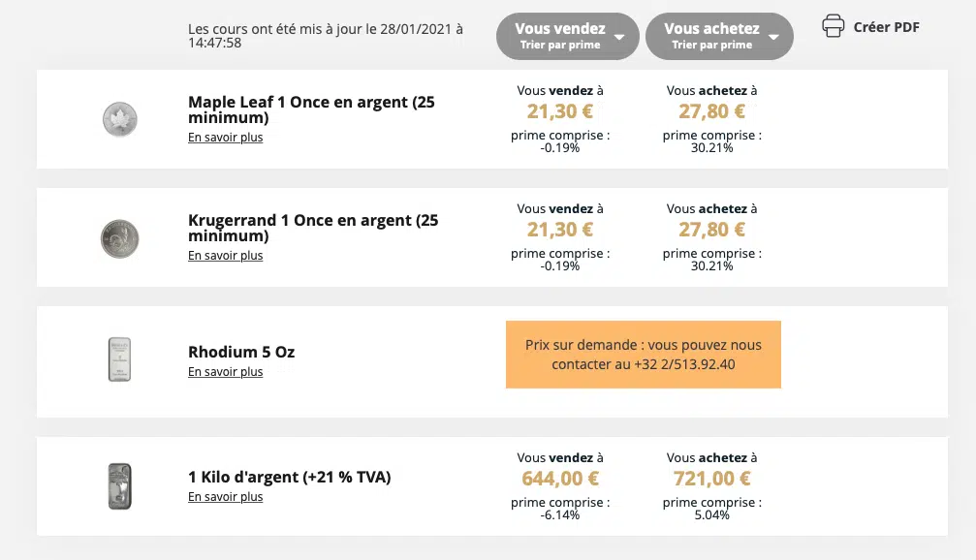The height and width of the screenshot is (560, 976).
Task: Expand the Vous achetez sort dropdown
Action: pos(719,36)
